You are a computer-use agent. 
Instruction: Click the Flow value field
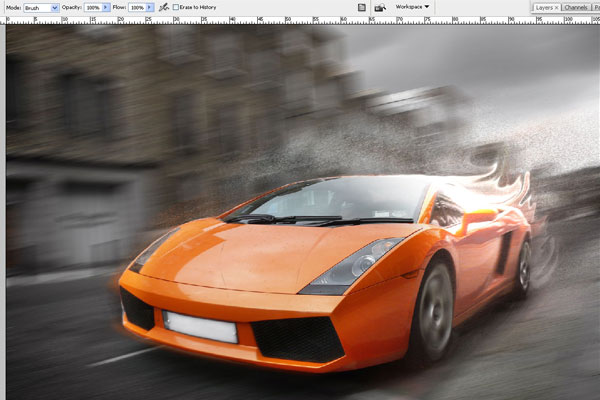137,7
